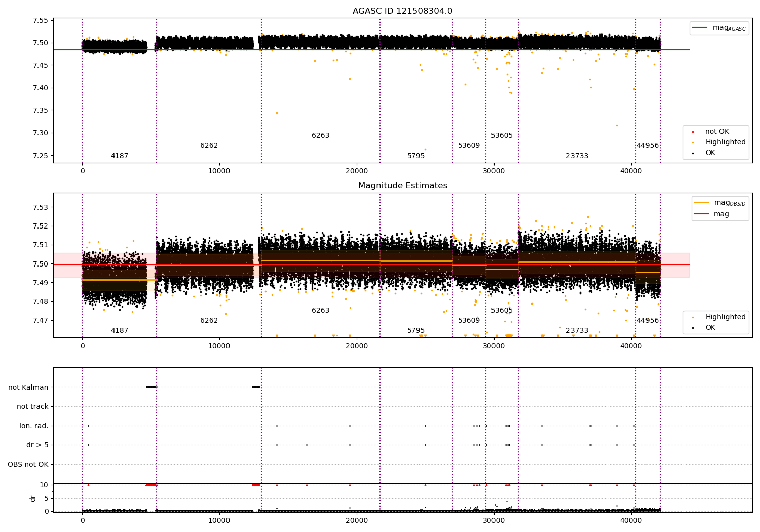The image size is (760, 532).
Task: Click y-axis tick 7.47 in middle plot
Action: [x=40, y=321]
